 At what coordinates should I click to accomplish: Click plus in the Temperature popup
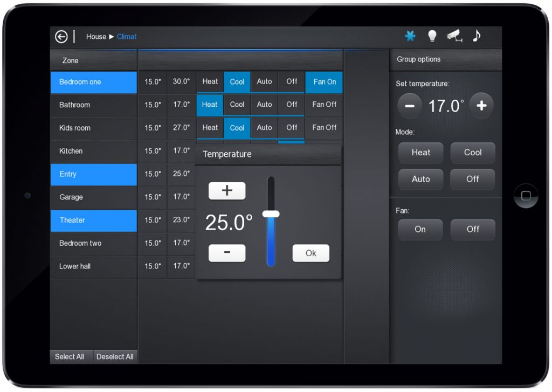click(x=227, y=190)
